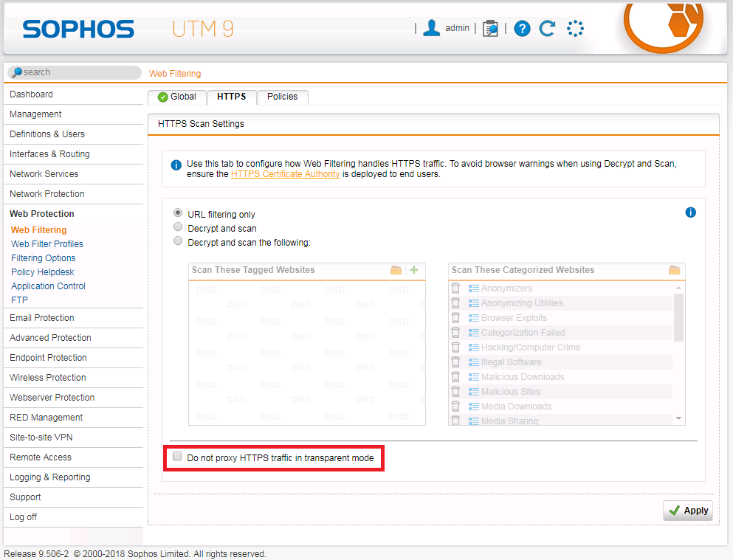Click the categorized websites scrollbar thumb
Image resolution: width=733 pixels, height=560 pixels.
click(x=679, y=317)
